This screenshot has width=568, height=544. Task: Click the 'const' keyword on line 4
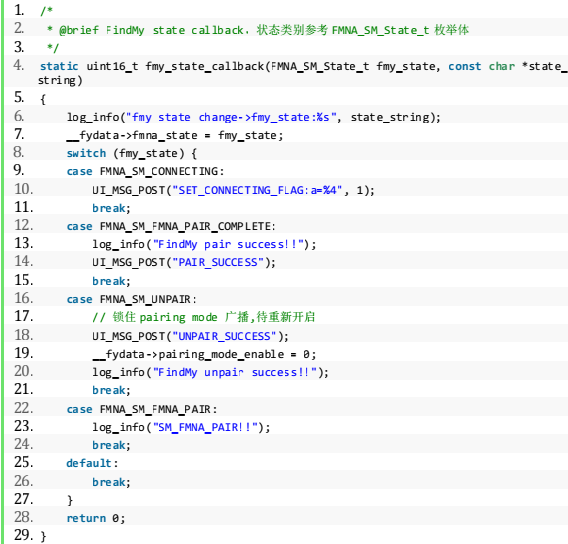(x=465, y=66)
